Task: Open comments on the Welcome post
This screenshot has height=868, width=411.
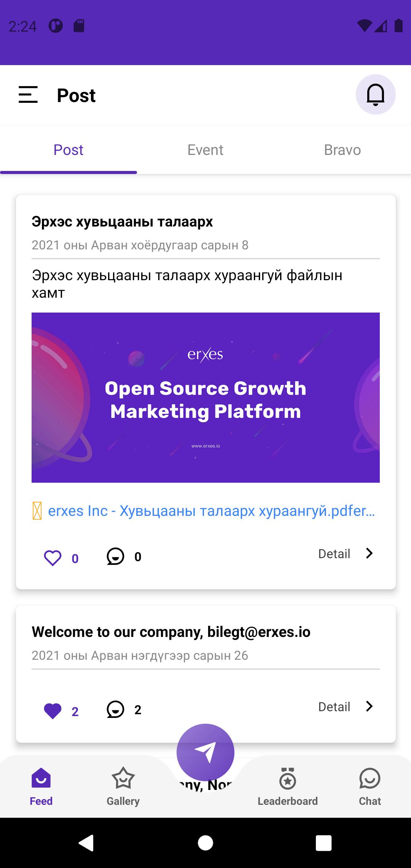Action: [x=115, y=710]
